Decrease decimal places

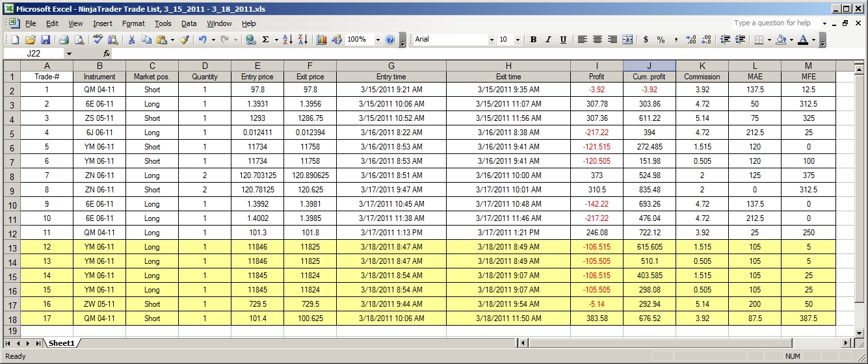pos(706,40)
